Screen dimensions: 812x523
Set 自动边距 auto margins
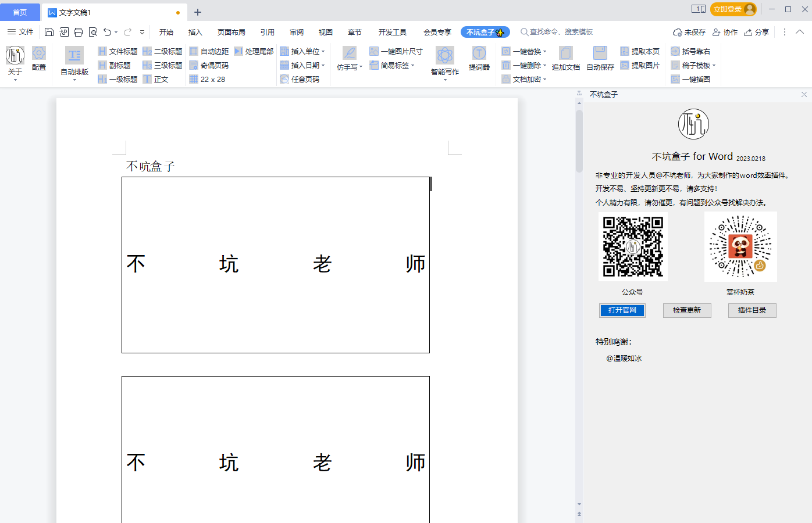(209, 51)
